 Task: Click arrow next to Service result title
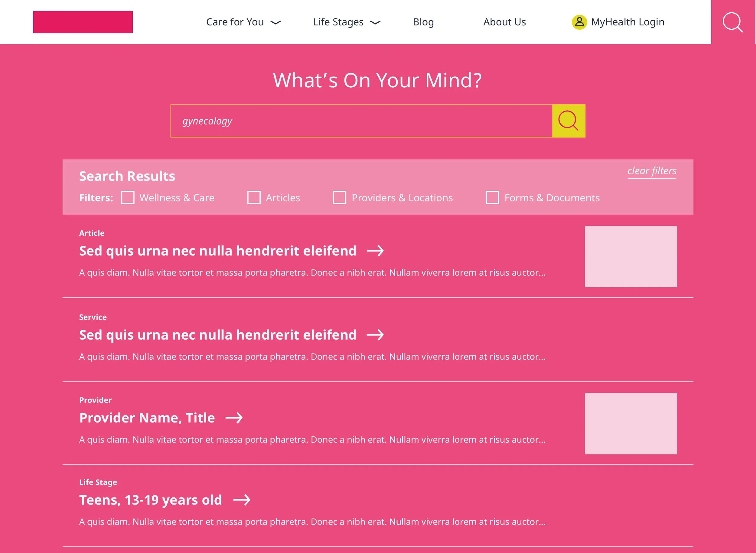[375, 335]
